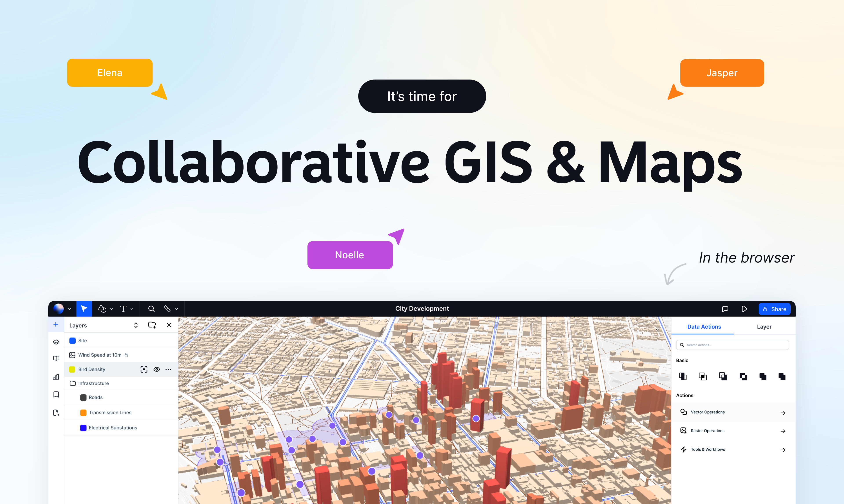The width and height of the screenshot is (844, 504).
Task: Select the arrow/select tool in toolbar
Action: [84, 308]
